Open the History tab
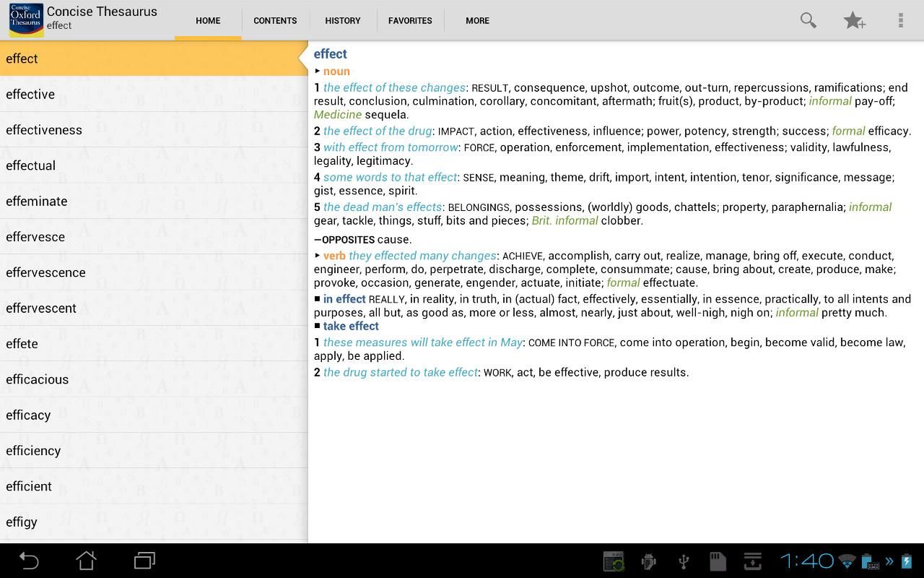Image resolution: width=924 pixels, height=578 pixels. tap(343, 20)
